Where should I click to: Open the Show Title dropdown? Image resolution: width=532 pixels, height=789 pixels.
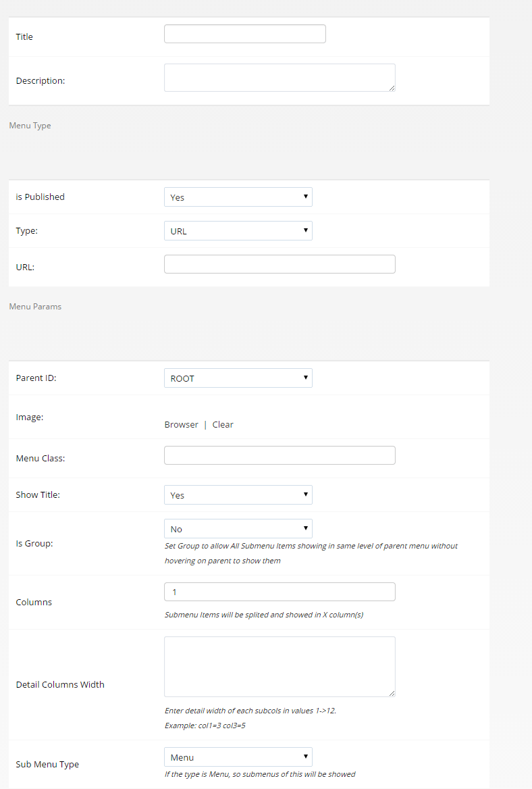[238, 494]
